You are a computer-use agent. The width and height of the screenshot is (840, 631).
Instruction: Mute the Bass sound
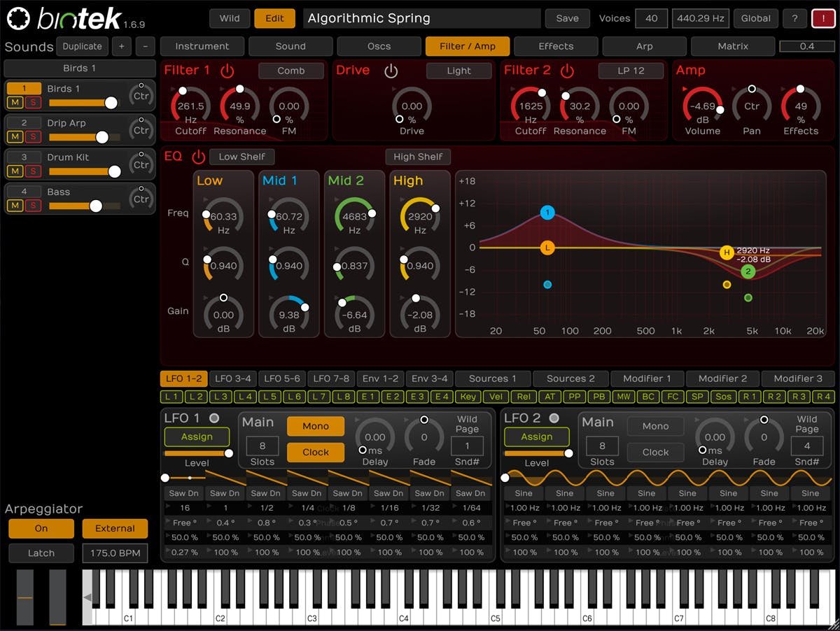[15, 206]
